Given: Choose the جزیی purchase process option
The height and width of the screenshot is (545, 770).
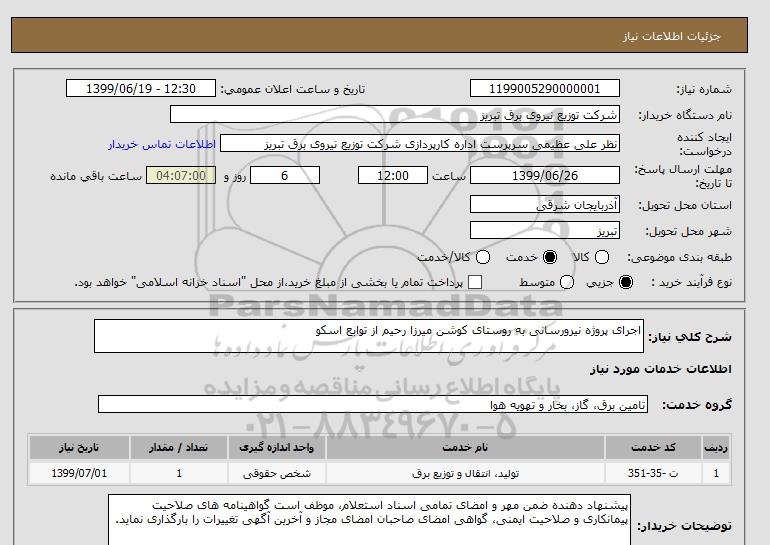Looking at the screenshot, I should pos(626,282).
